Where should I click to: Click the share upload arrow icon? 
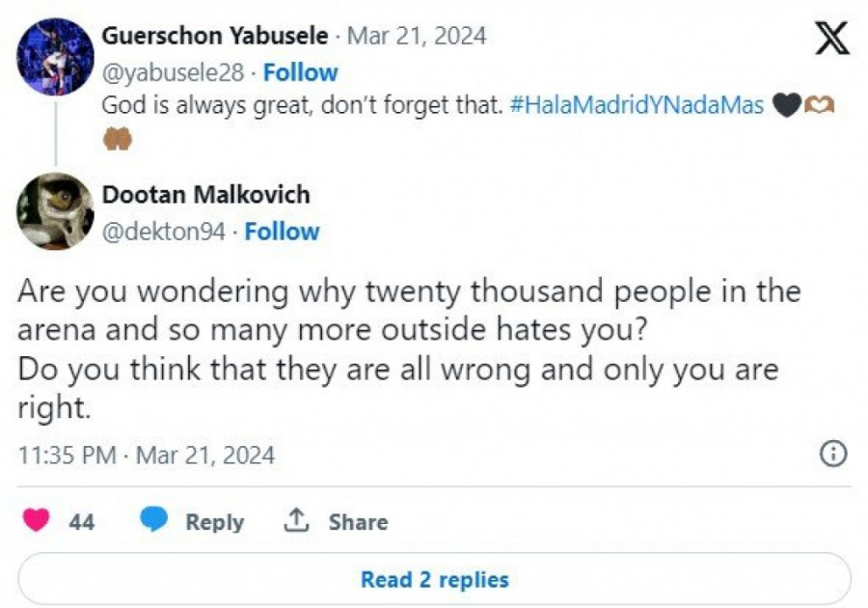pyautogui.click(x=295, y=521)
